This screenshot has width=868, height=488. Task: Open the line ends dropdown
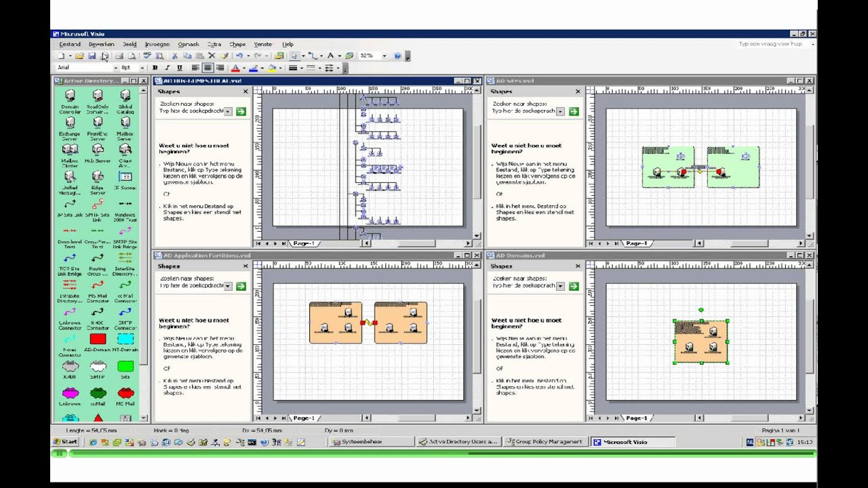pos(338,68)
